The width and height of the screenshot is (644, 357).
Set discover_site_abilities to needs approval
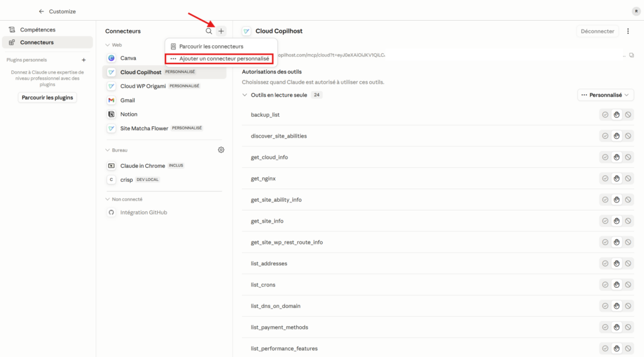click(x=616, y=136)
